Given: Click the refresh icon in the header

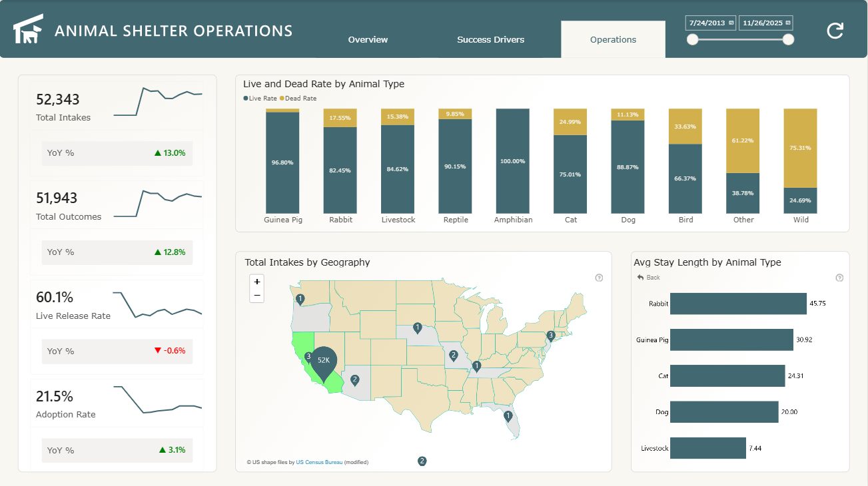Looking at the screenshot, I should [x=835, y=31].
